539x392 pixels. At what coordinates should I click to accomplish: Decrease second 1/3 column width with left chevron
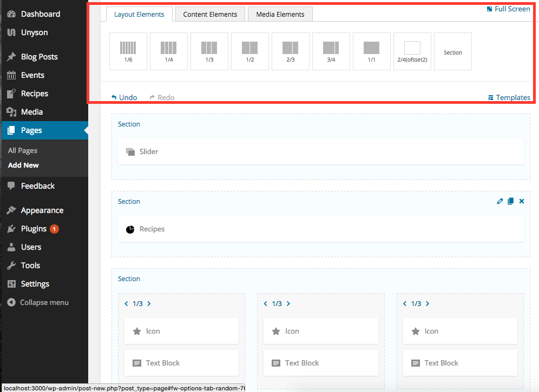[x=265, y=304]
